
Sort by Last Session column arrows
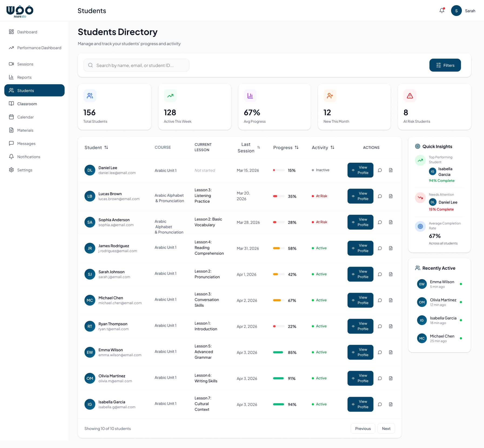tap(258, 148)
